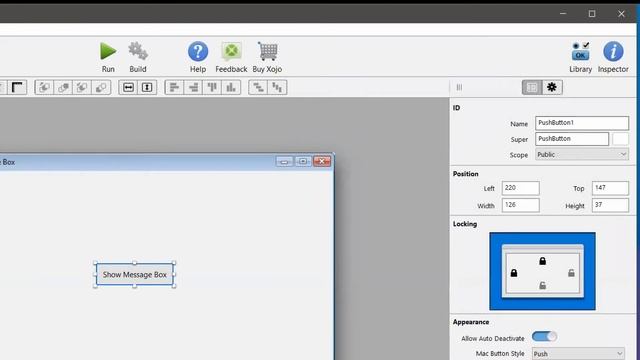Click the Order Forward layout icon
This screenshot has height=360, width=640.
[44, 87]
